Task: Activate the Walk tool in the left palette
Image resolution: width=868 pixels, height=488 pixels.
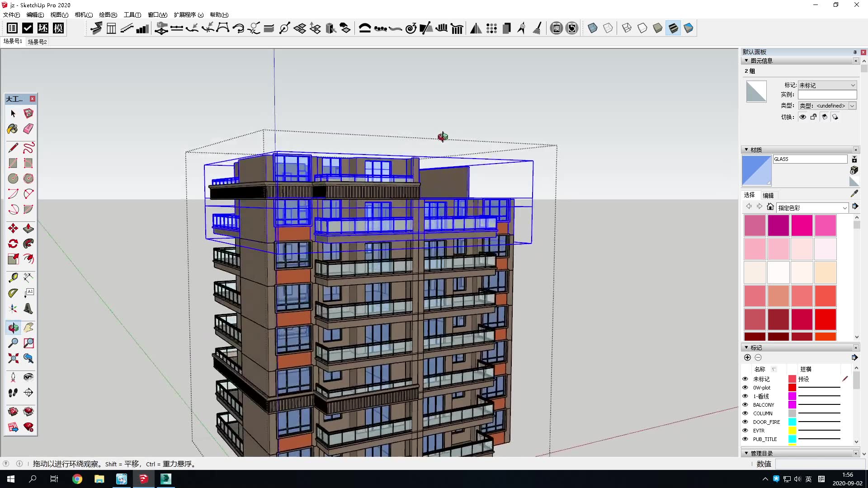Action: pyautogui.click(x=13, y=393)
